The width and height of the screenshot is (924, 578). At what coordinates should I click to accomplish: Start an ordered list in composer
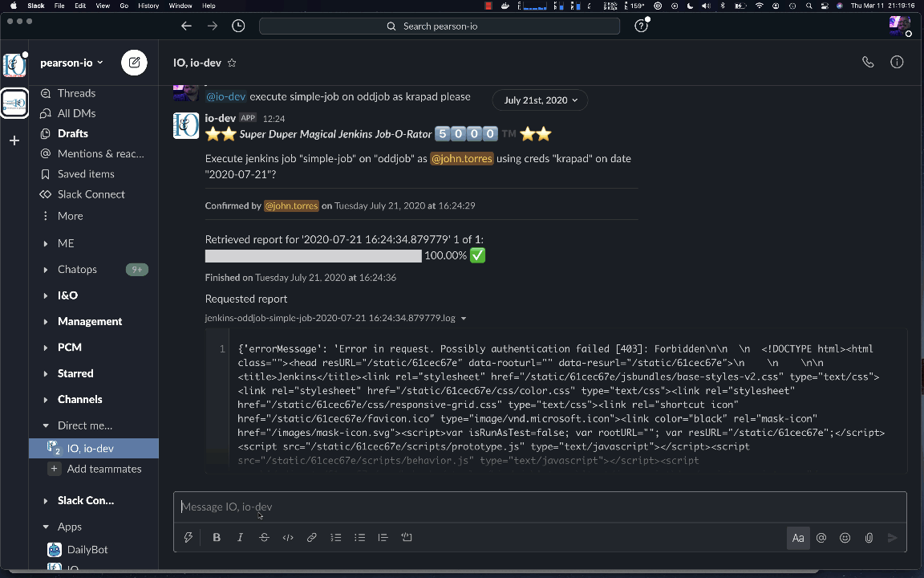[336, 537]
